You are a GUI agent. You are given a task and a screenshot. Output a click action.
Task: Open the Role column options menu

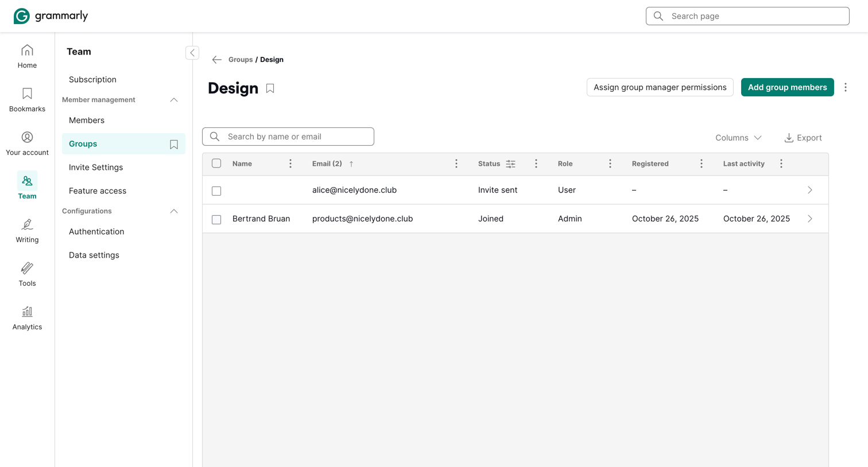point(610,164)
